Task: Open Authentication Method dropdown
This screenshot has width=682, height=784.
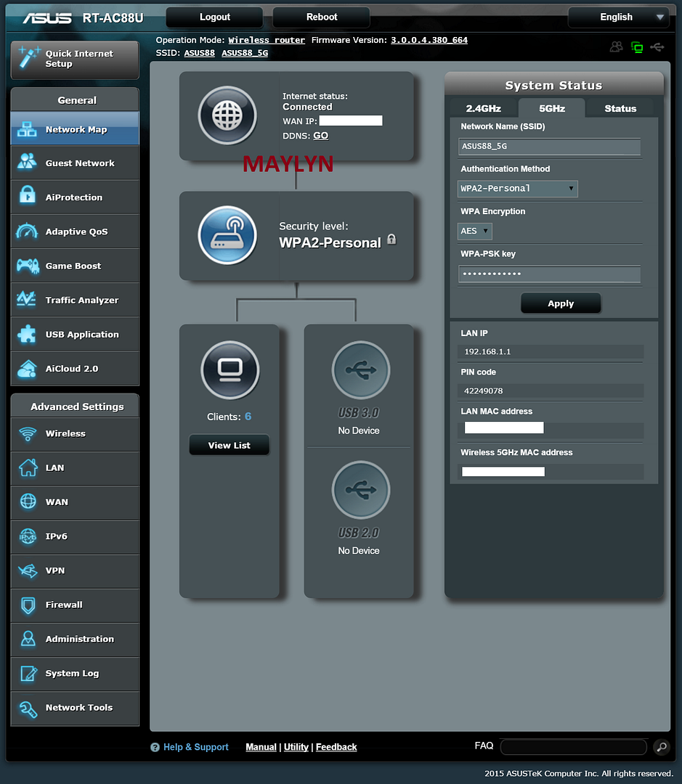Action: [x=518, y=189]
